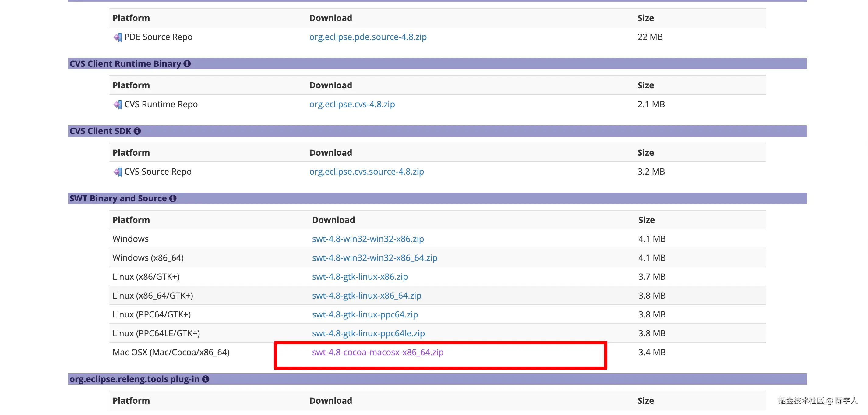Screen dimensions: 868x415
Task: Download swt-4.8-win32-win32-x86.zip
Action: [368, 239]
